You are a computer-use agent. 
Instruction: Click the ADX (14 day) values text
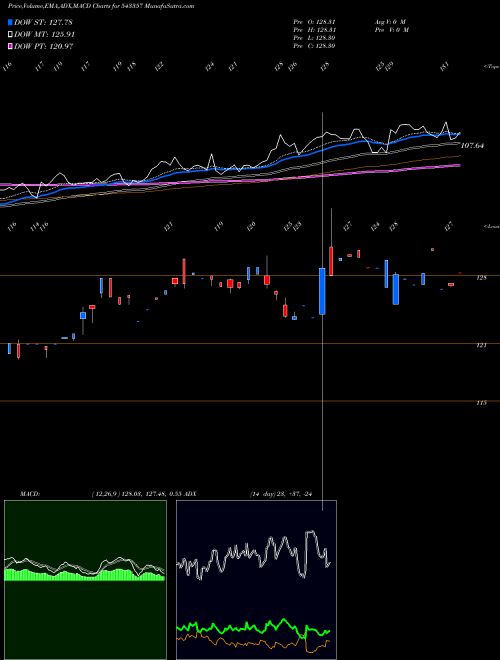[x=281, y=494]
